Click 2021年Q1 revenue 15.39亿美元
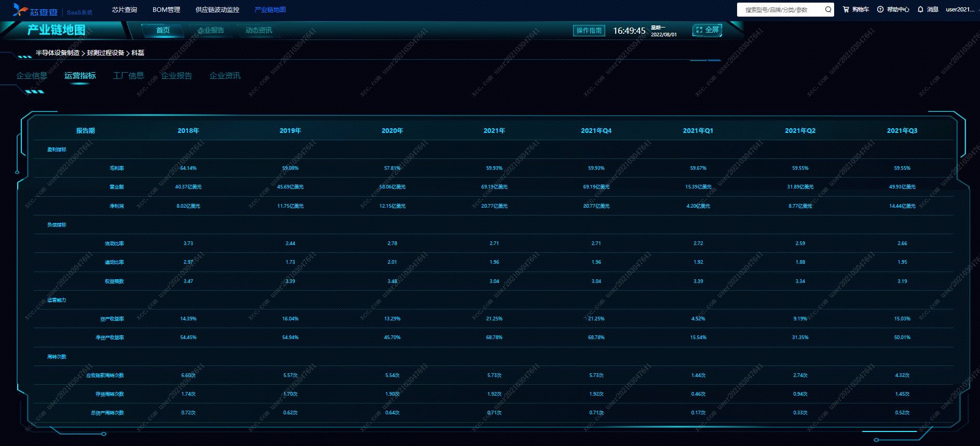This screenshot has width=980, height=446. pyautogui.click(x=698, y=187)
